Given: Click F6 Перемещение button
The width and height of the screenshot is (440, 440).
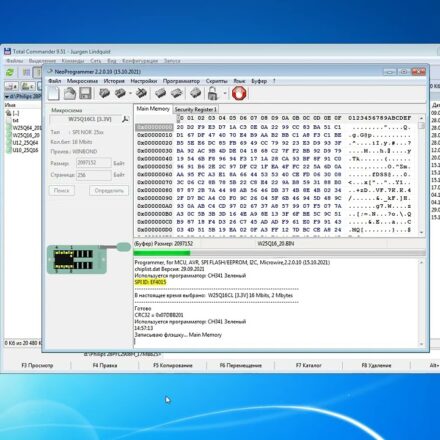Looking at the screenshot, I should point(240,365).
